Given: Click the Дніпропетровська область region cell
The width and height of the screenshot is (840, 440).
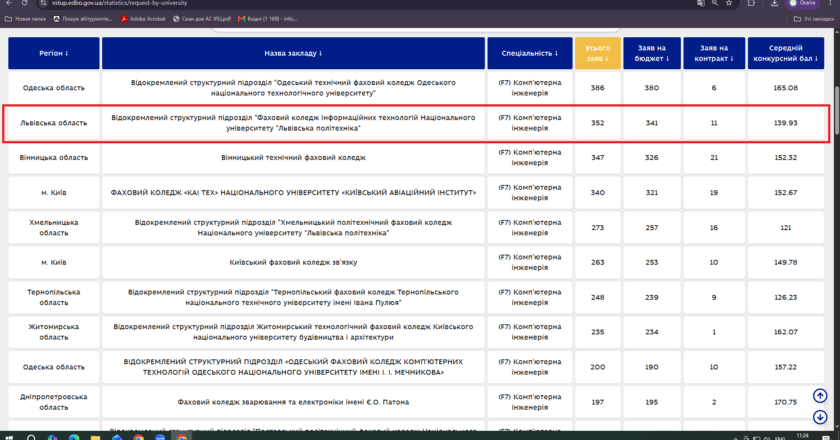Looking at the screenshot, I should (54, 402).
